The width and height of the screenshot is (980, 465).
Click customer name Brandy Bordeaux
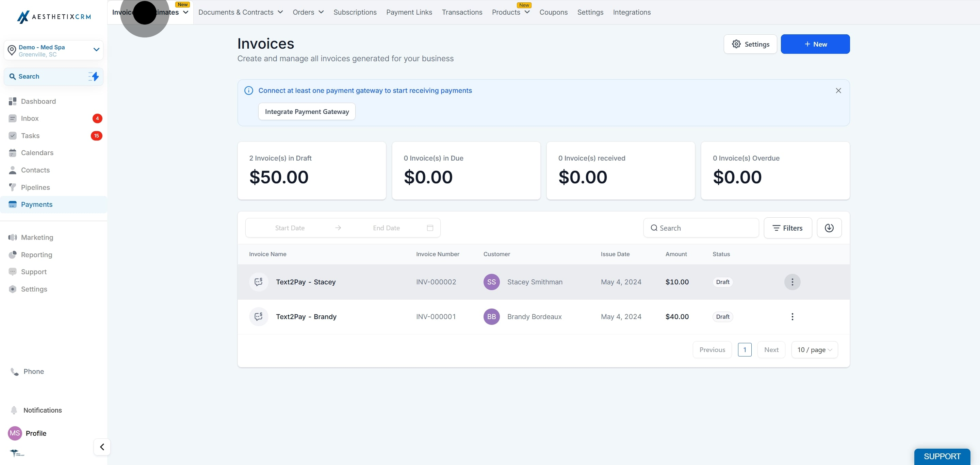coord(534,317)
